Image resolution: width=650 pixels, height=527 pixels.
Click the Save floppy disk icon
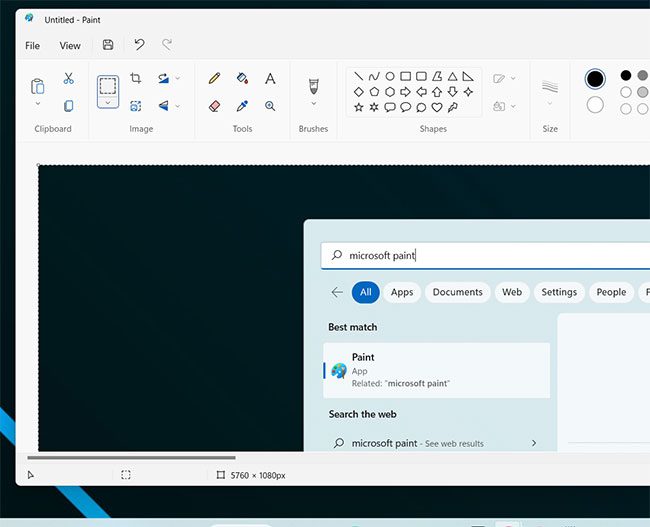[x=108, y=45]
